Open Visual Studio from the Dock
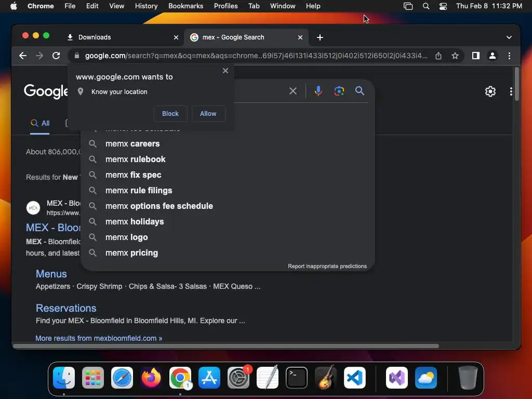 [x=397, y=378]
